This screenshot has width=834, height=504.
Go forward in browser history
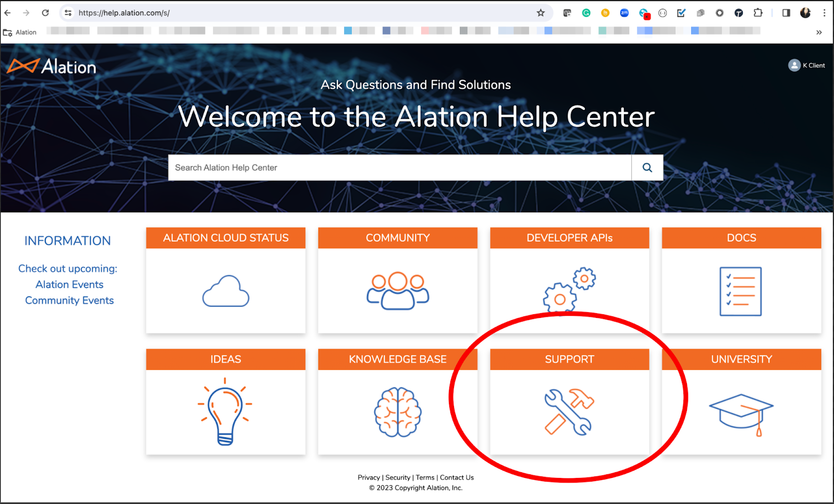pyautogui.click(x=26, y=13)
